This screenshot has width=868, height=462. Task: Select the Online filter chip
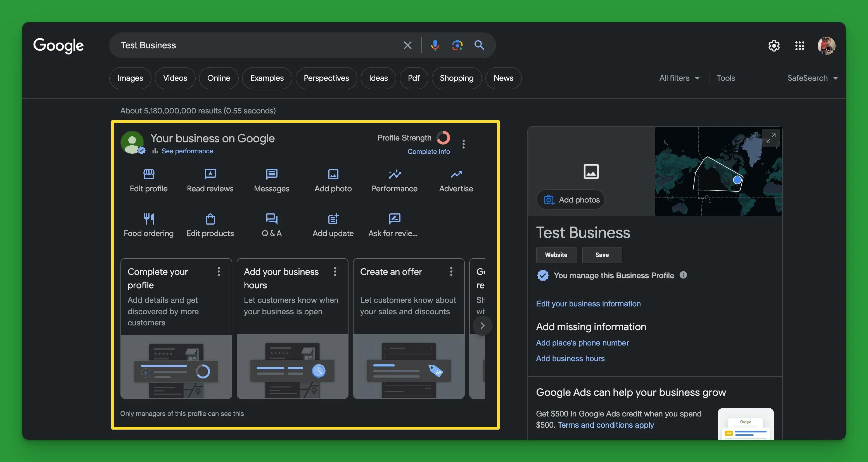[219, 78]
